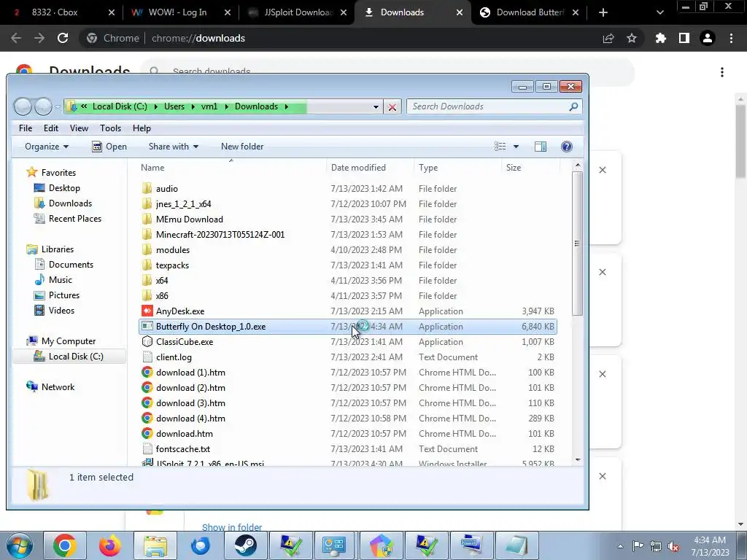
Task: Select the client.log file
Action: (x=174, y=357)
